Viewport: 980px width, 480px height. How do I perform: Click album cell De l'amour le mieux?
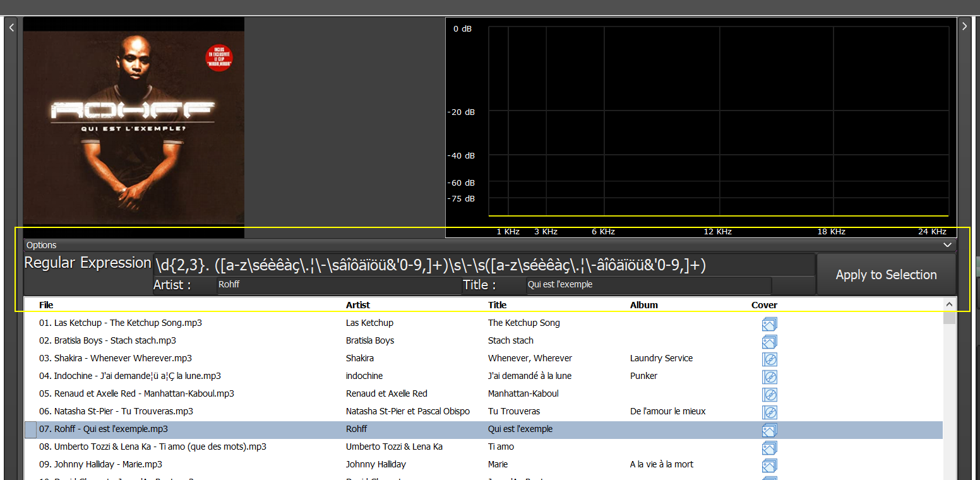pos(667,411)
